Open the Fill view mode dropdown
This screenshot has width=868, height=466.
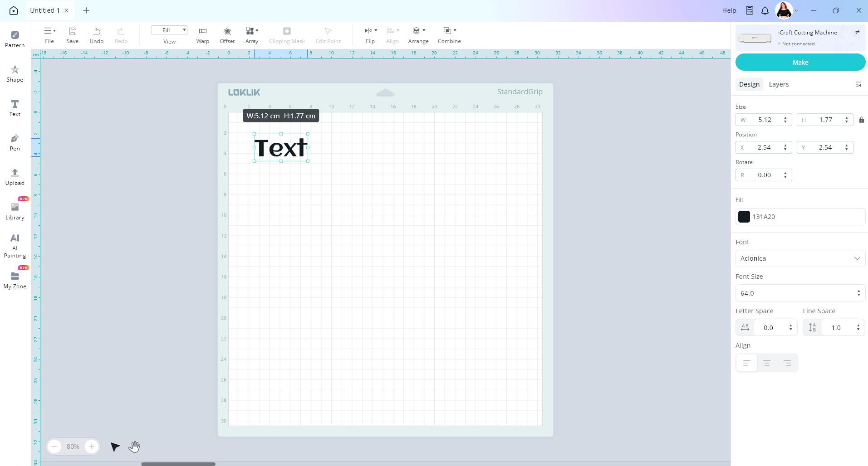point(169,30)
